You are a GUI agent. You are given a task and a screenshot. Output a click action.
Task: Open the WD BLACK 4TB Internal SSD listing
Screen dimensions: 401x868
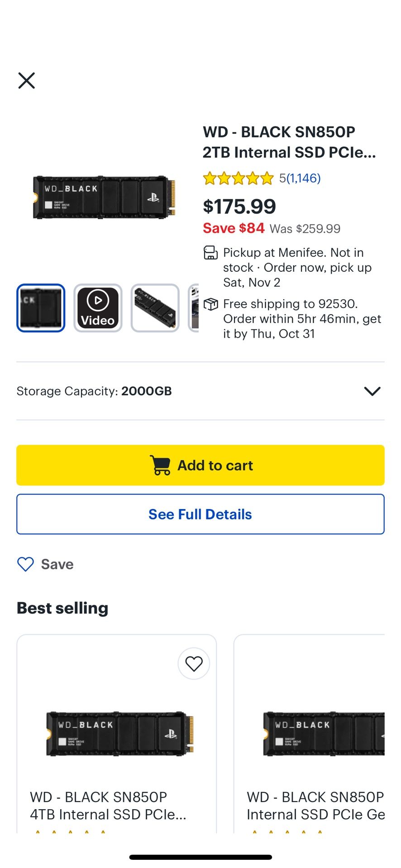coord(108,806)
